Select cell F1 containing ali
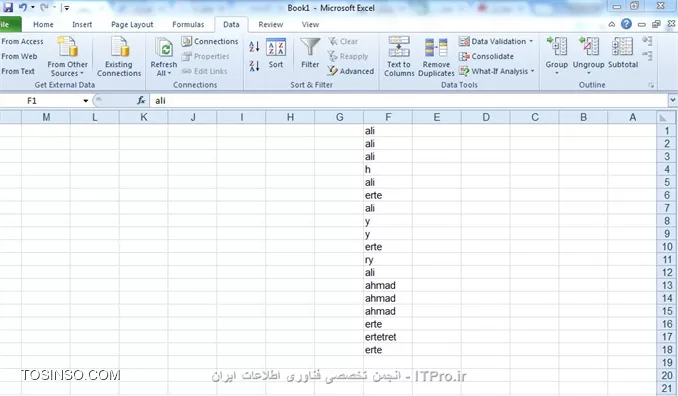Viewport: 678px width, 396px height. point(388,131)
